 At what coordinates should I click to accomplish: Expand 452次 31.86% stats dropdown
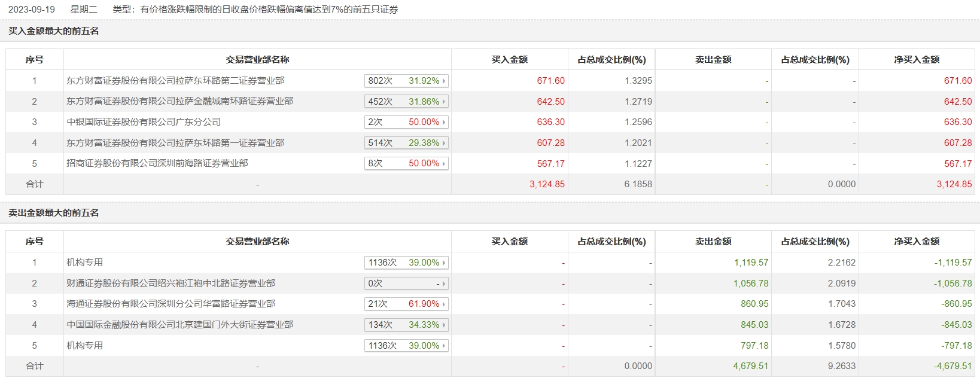pos(406,102)
